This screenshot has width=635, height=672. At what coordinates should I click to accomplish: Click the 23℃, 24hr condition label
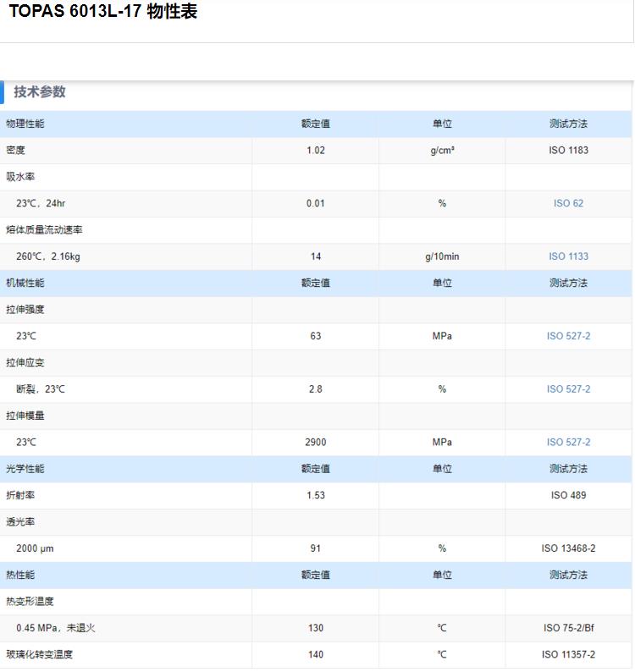click(x=41, y=203)
